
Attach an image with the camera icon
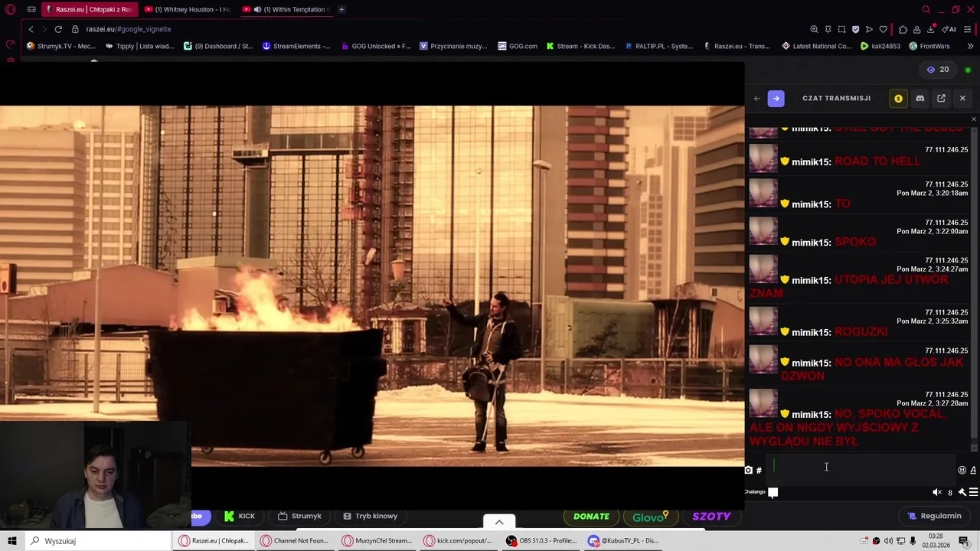coord(749,470)
